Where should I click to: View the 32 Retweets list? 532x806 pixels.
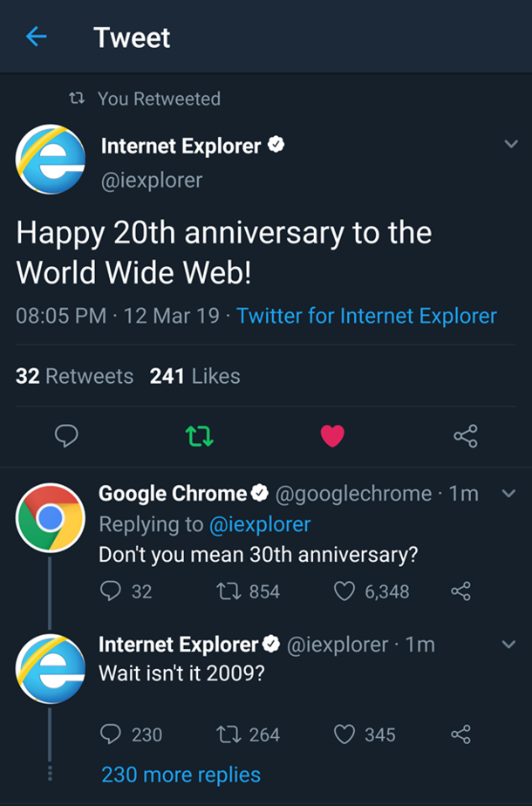(74, 376)
